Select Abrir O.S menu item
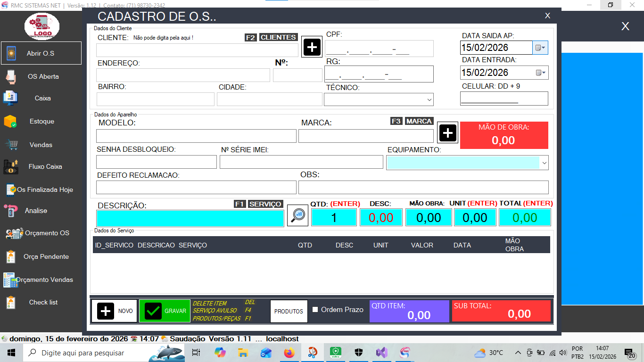This screenshot has width=644, height=362. 41,53
